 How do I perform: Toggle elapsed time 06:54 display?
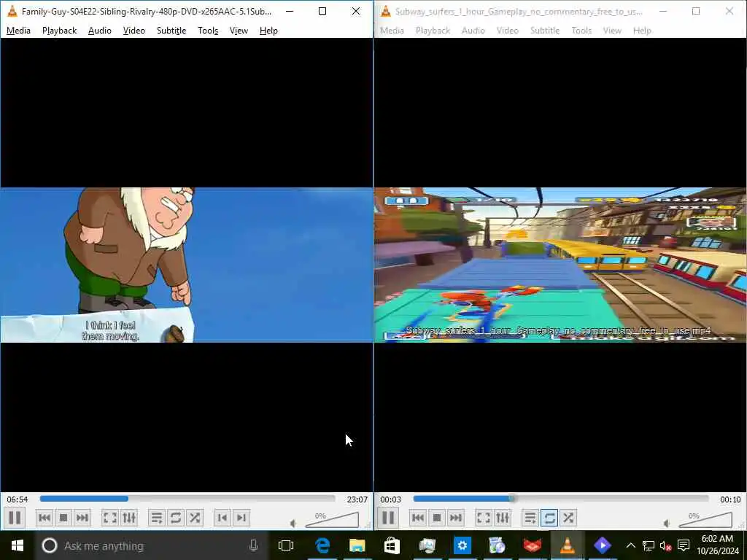18,499
